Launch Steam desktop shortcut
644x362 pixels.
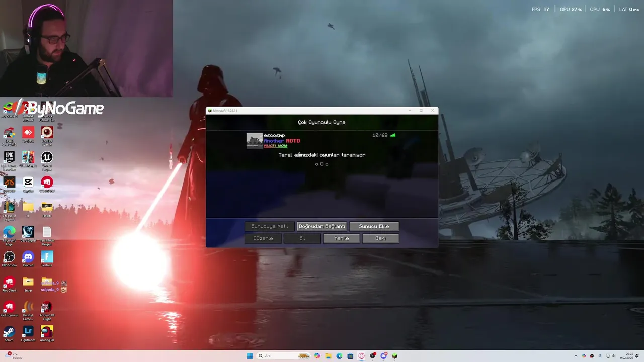point(9,334)
